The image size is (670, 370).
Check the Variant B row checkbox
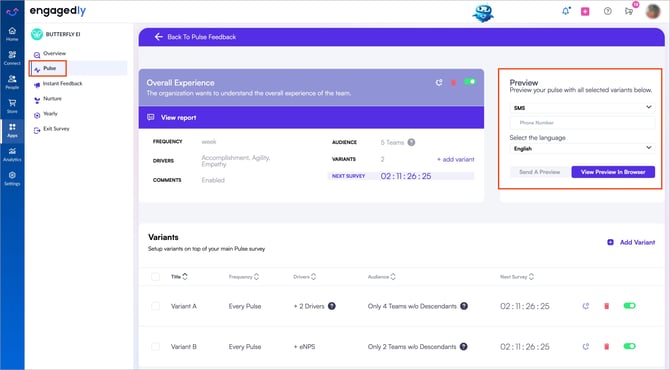coord(156,347)
